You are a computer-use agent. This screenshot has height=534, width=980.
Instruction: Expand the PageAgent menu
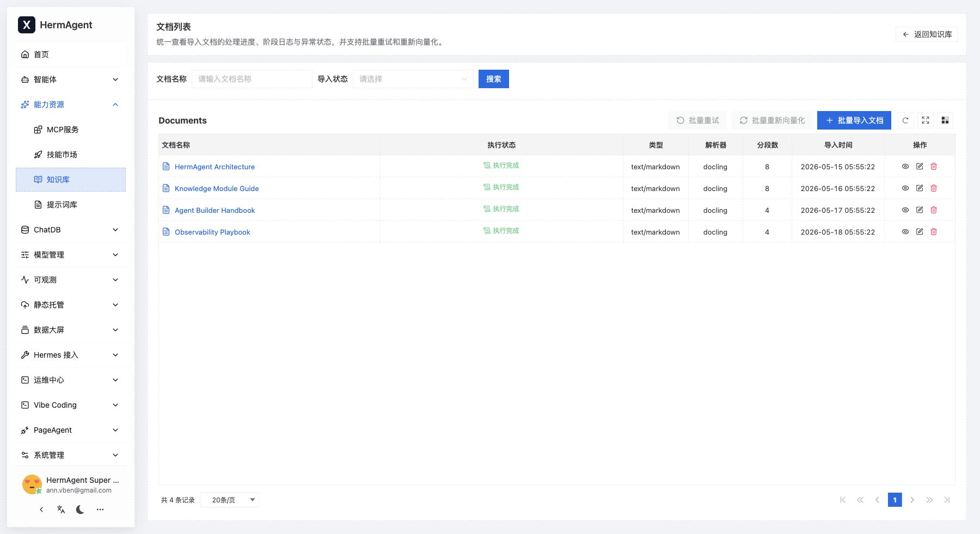click(x=71, y=430)
